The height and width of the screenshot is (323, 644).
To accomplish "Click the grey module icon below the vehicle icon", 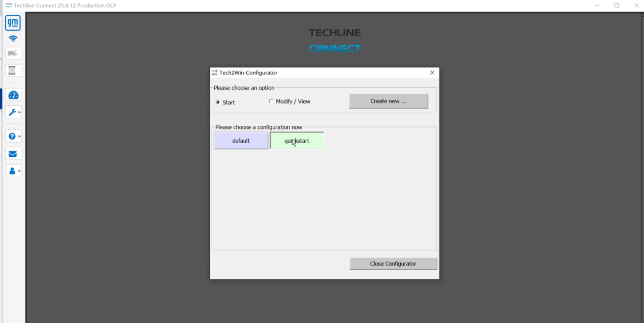I will 13,70.
